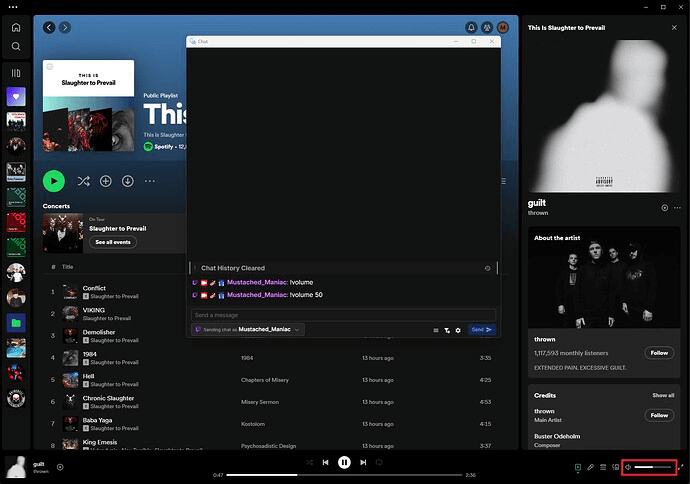The width and height of the screenshot is (690, 484).
Task: Open the Spotify three-dot app menu
Action: 13,7
